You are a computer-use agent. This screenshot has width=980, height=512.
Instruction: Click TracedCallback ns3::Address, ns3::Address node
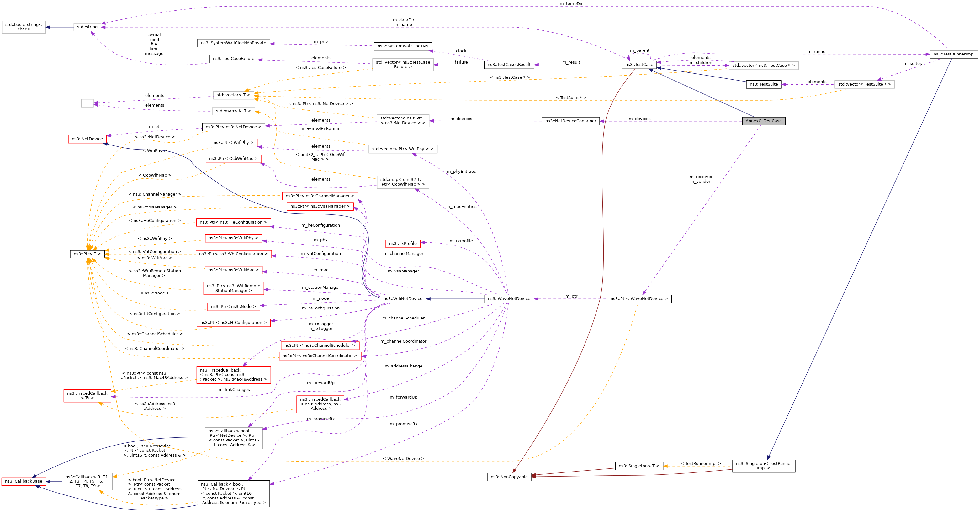(320, 404)
